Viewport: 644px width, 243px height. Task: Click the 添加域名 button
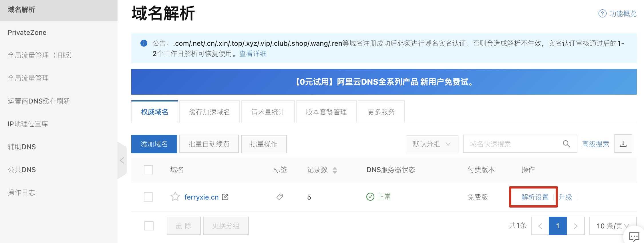(x=154, y=144)
